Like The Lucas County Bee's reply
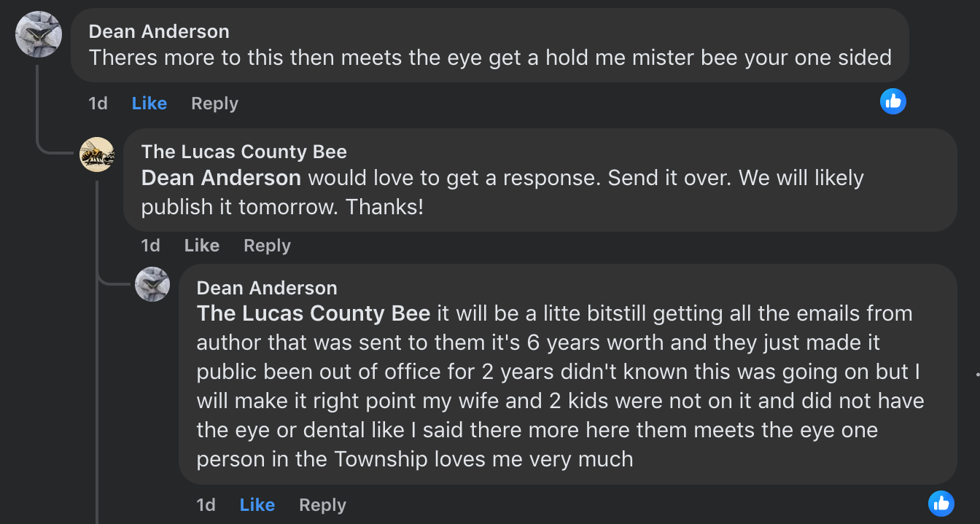The image size is (980, 524). [202, 246]
